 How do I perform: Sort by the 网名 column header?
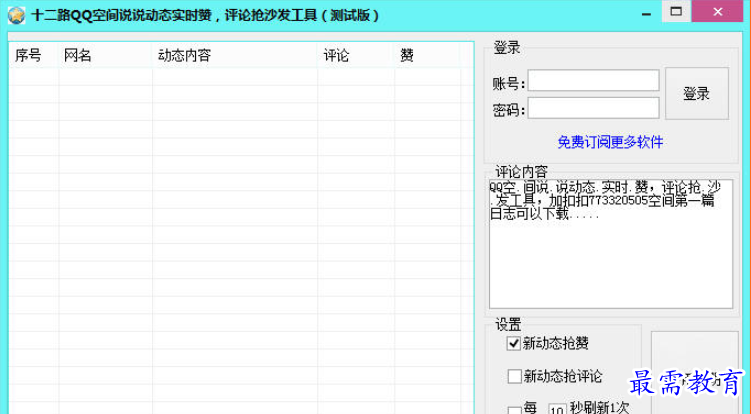105,55
